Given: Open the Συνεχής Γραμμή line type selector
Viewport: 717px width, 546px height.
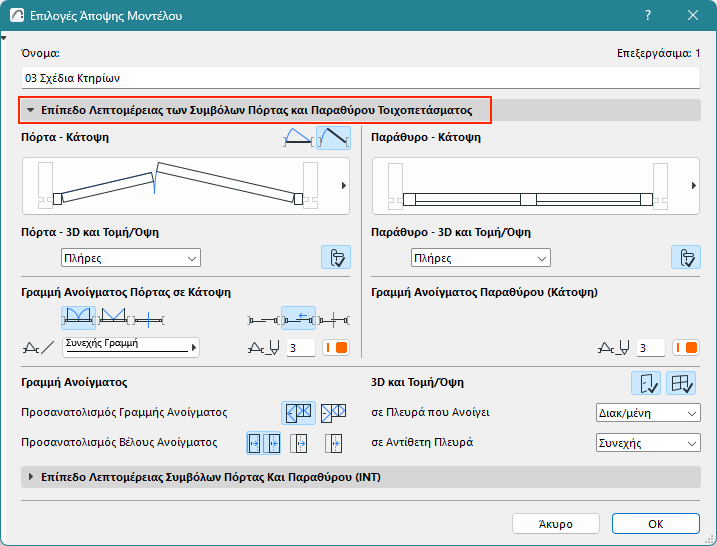Looking at the screenshot, I should click(x=130, y=347).
